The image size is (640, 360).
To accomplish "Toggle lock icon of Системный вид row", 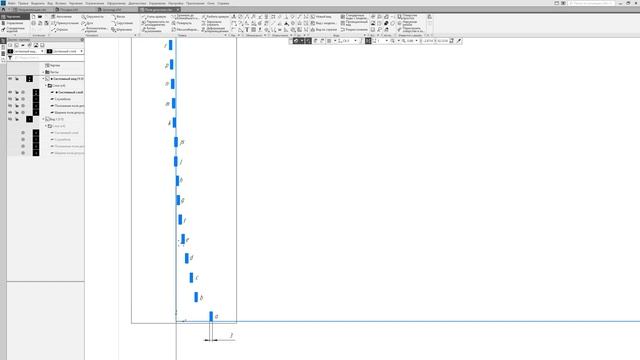I will tap(17, 79).
